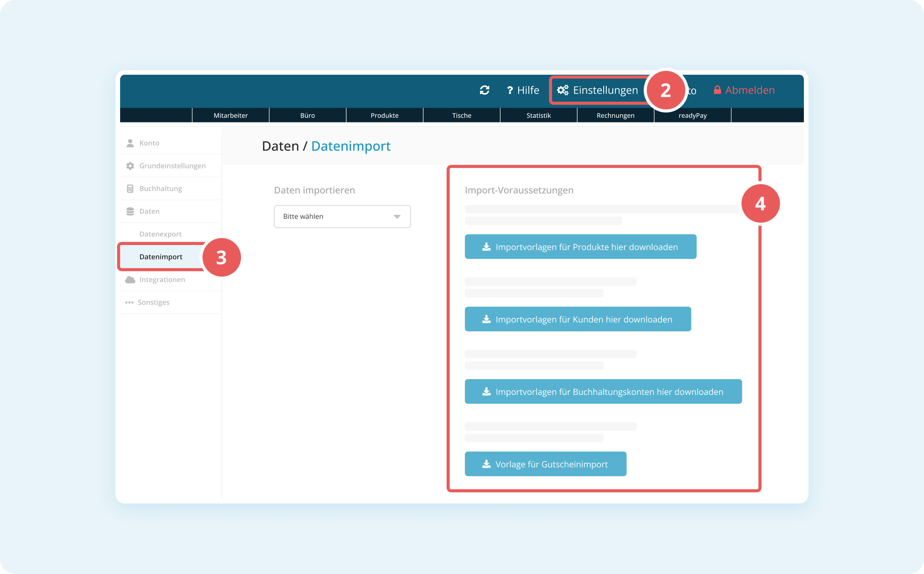Click the Daten database icon
This screenshot has width=924, height=574.
(x=130, y=211)
